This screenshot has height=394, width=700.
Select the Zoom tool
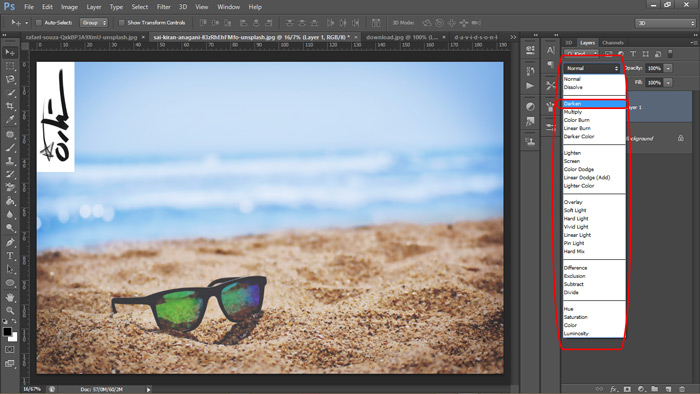click(x=10, y=310)
